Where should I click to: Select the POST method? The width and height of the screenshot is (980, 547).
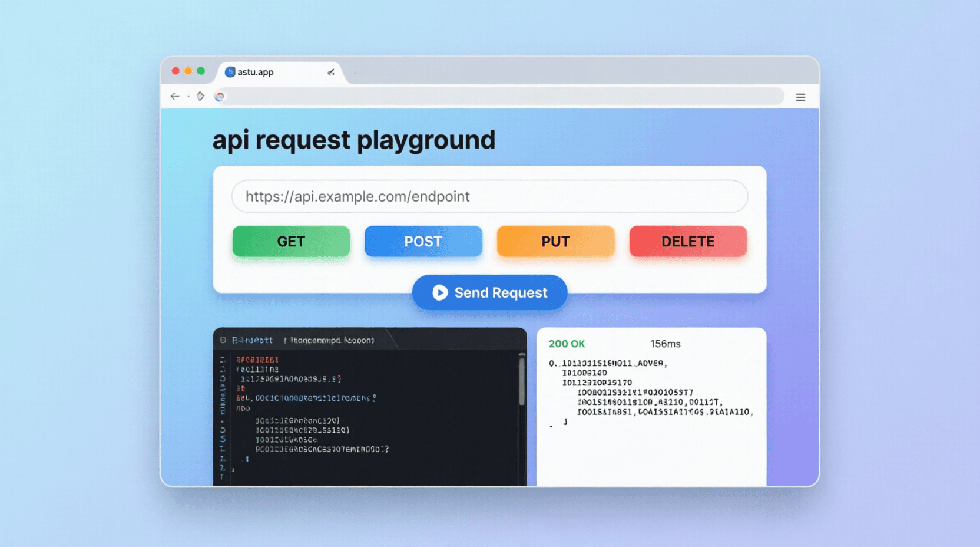click(x=423, y=241)
